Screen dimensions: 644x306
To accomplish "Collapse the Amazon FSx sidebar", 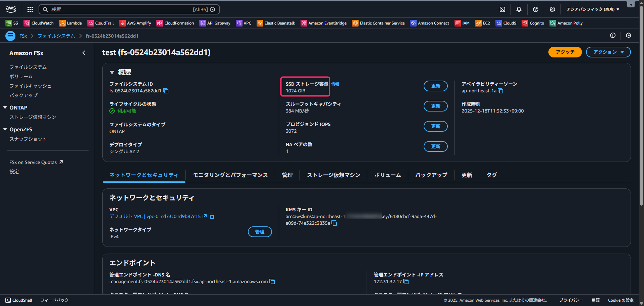I will click(x=84, y=53).
